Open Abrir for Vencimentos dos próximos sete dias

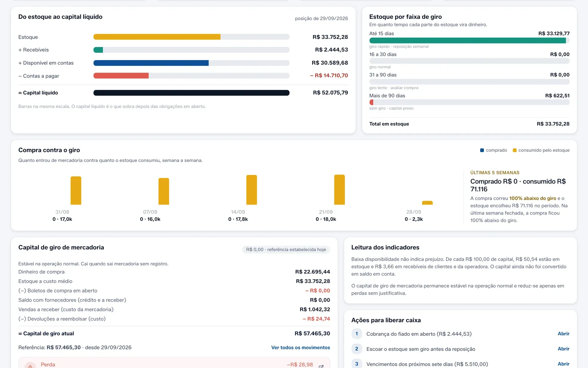click(x=563, y=364)
